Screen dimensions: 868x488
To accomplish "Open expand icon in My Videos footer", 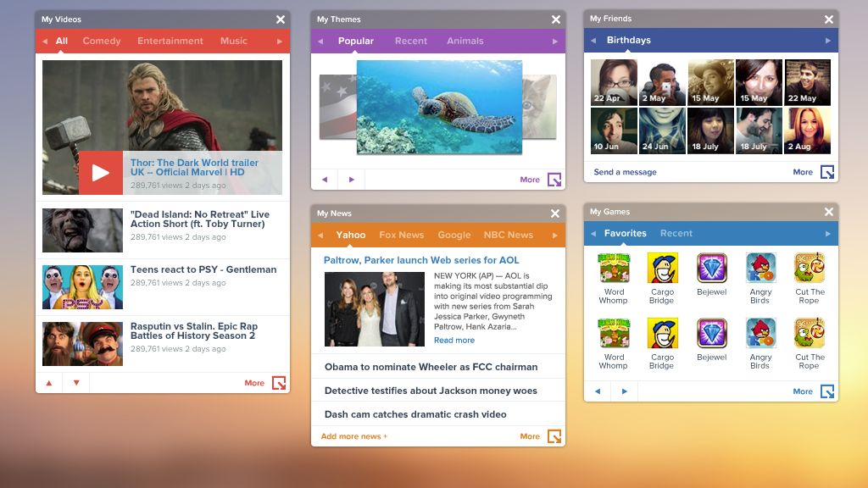I will [279, 383].
